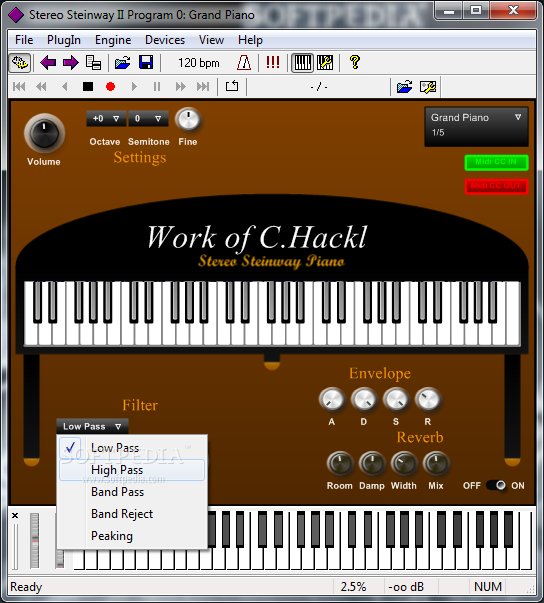Click the save bank floppy disk icon

click(146, 62)
